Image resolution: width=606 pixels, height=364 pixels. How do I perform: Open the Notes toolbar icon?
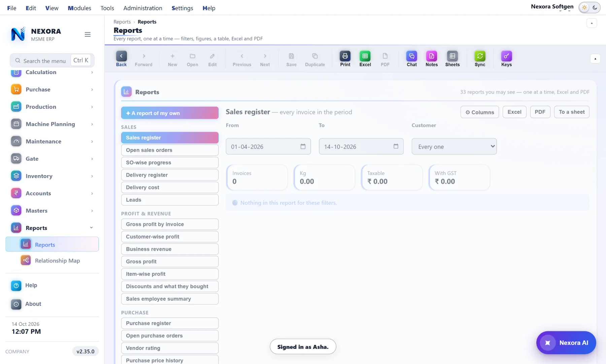click(x=431, y=56)
